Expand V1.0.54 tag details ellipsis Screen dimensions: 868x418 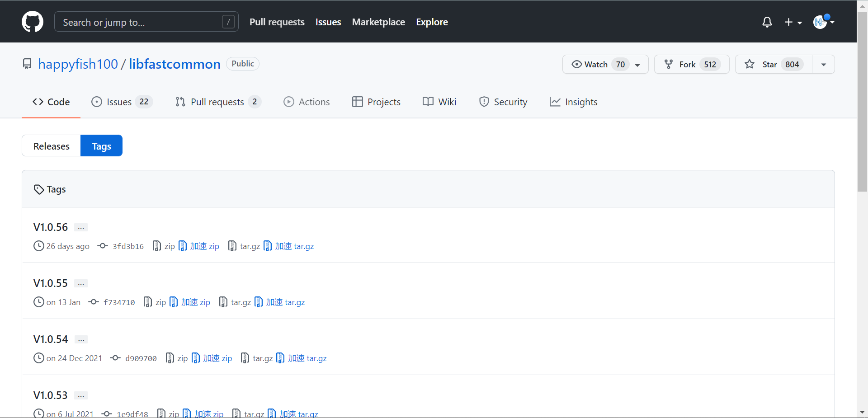click(x=81, y=339)
